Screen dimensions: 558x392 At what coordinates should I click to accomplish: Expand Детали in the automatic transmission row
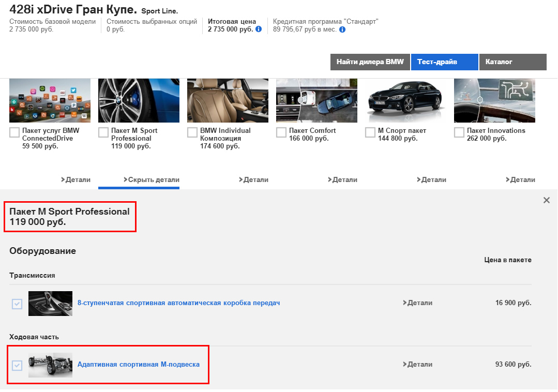tap(417, 303)
